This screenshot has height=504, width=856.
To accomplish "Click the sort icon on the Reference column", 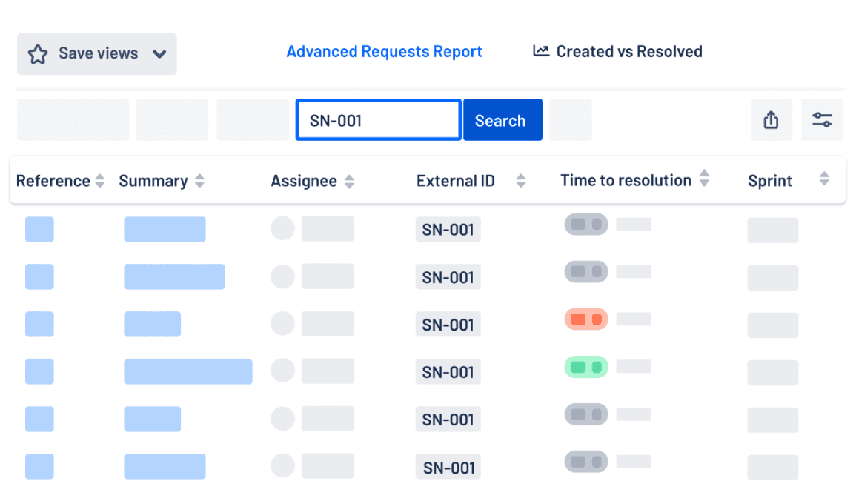I will (x=102, y=179).
